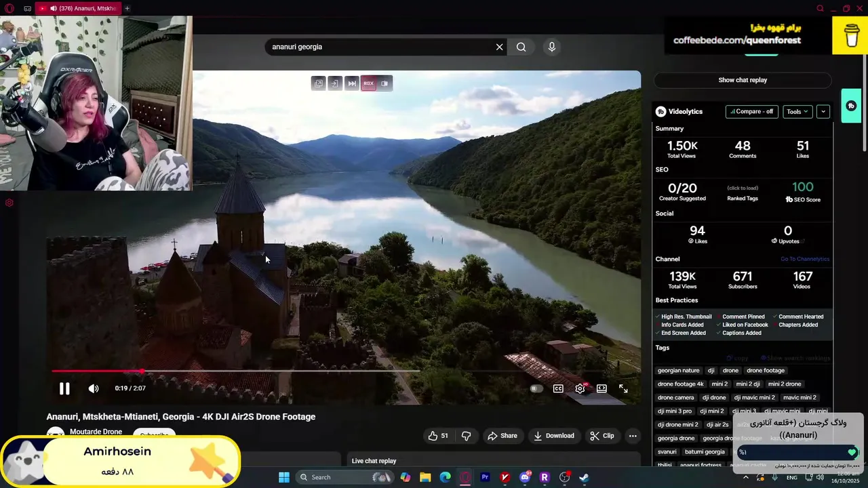Click the 'georgia drone' tag
This screenshot has width=868, height=488.
(x=676, y=439)
